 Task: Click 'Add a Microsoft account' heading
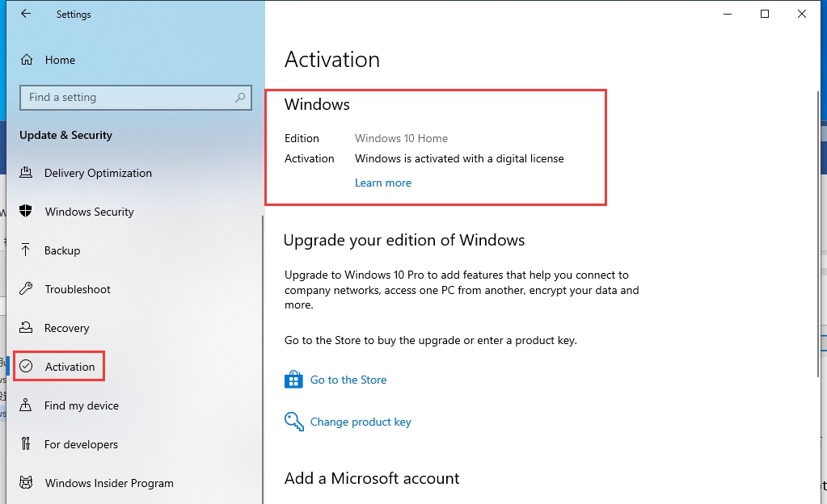pyautogui.click(x=372, y=478)
